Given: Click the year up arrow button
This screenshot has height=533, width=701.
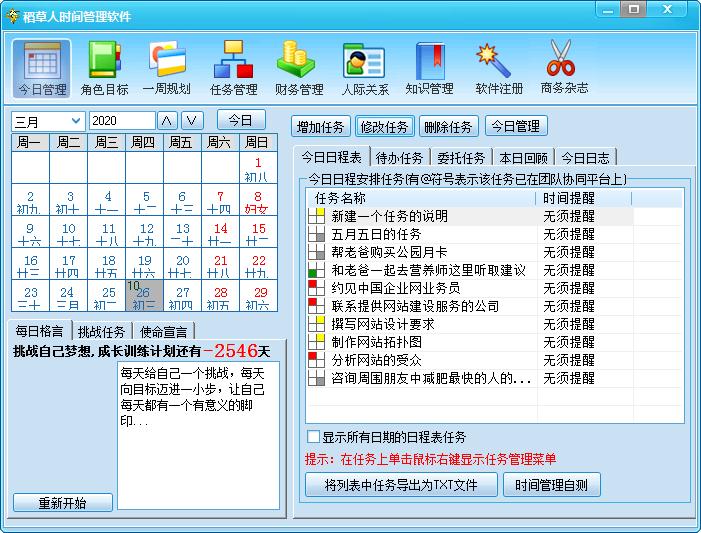Looking at the screenshot, I should [167, 121].
